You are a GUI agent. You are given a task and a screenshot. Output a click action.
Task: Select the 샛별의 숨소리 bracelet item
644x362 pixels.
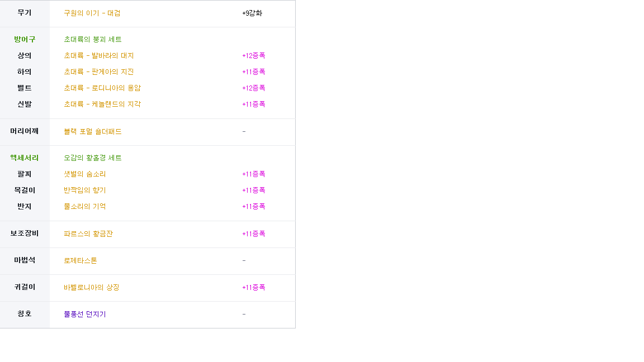(85, 174)
